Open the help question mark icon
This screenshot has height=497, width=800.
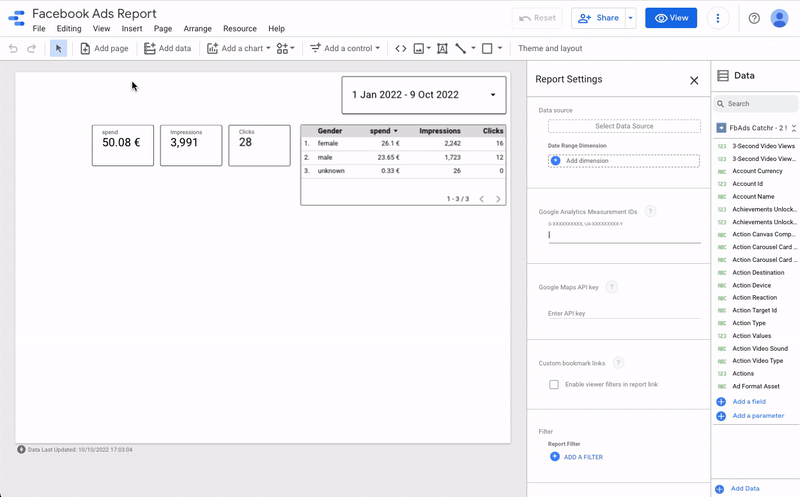coord(754,18)
